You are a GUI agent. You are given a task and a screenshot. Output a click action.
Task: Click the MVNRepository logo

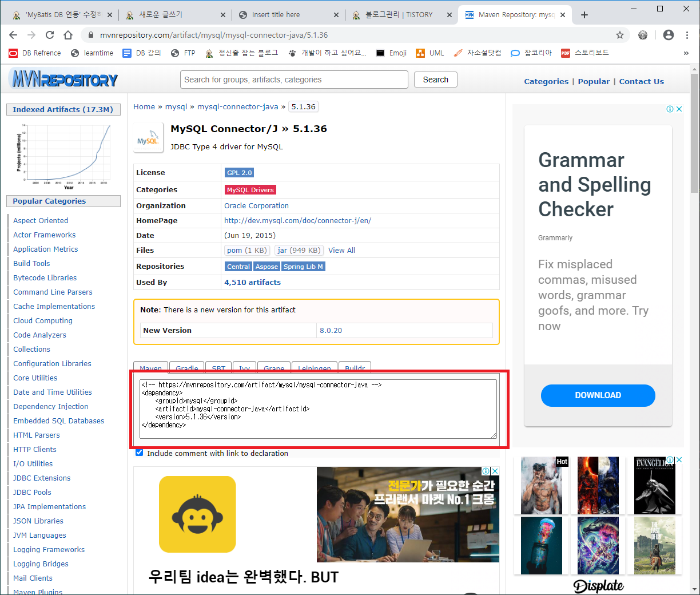[64, 79]
